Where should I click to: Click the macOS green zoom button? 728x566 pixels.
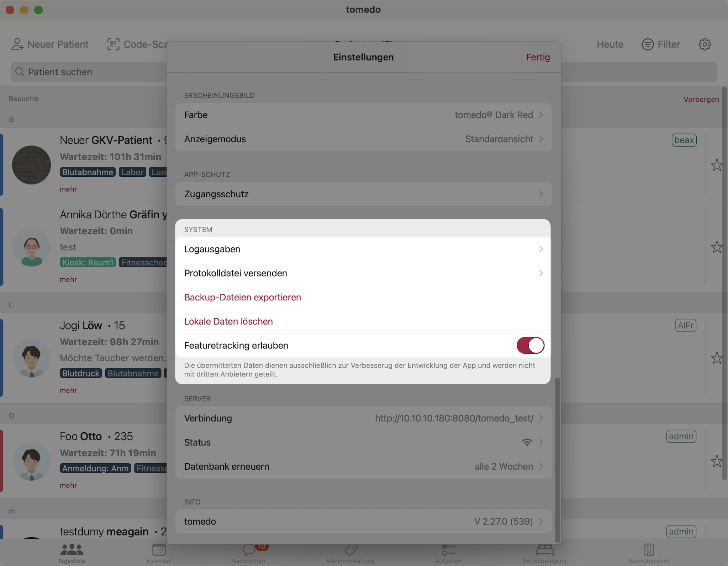tap(38, 10)
